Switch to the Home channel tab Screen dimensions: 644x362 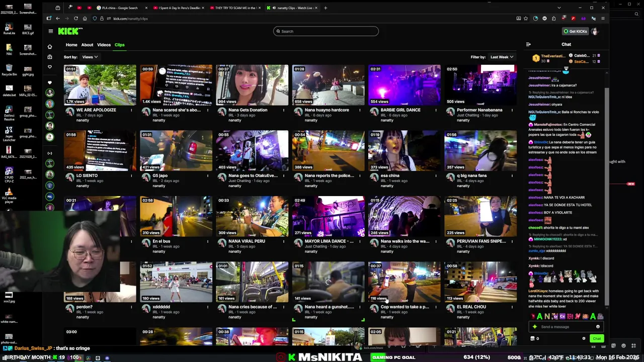(x=71, y=45)
